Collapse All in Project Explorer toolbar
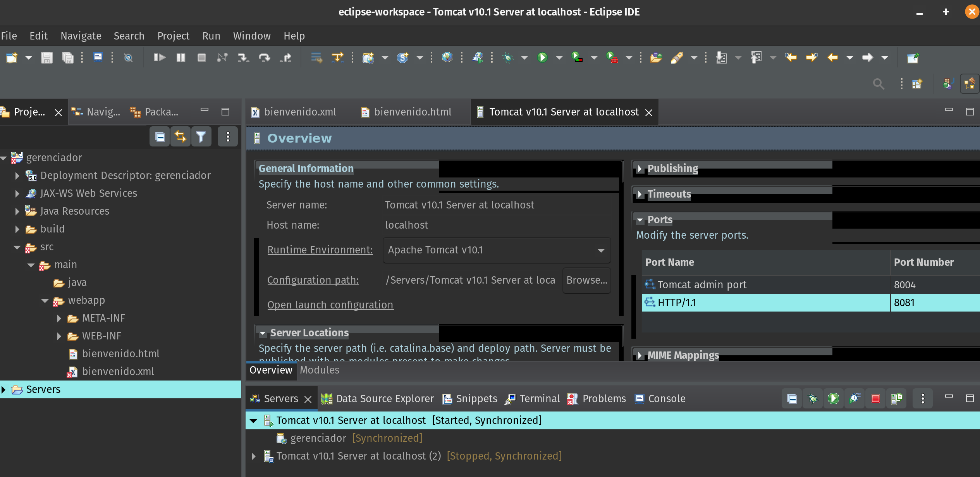The image size is (980, 477). coord(160,136)
